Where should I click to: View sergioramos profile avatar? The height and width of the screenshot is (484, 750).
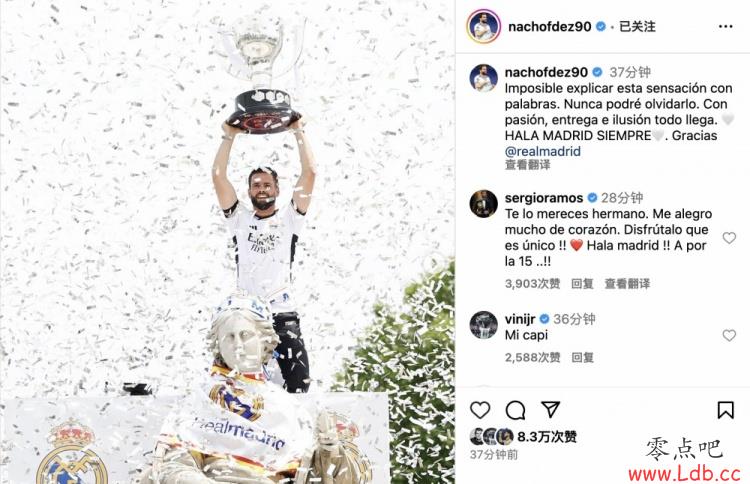click(484, 203)
